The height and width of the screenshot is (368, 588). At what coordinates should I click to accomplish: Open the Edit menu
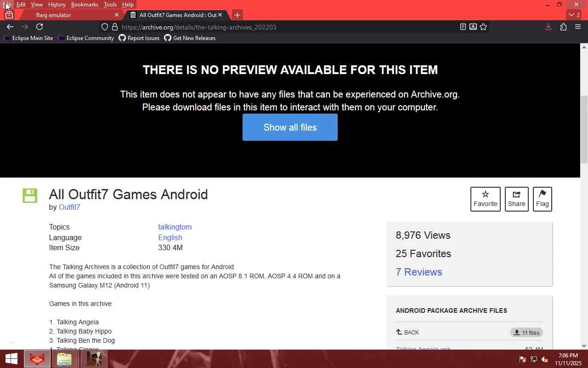[x=21, y=5]
